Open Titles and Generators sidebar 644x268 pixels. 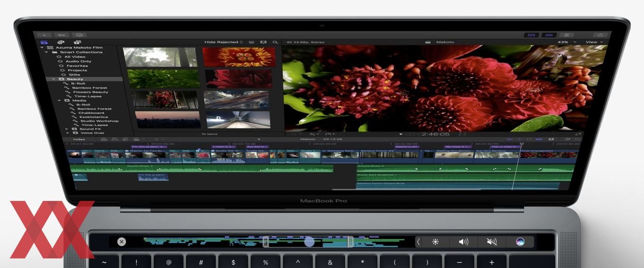(77, 42)
